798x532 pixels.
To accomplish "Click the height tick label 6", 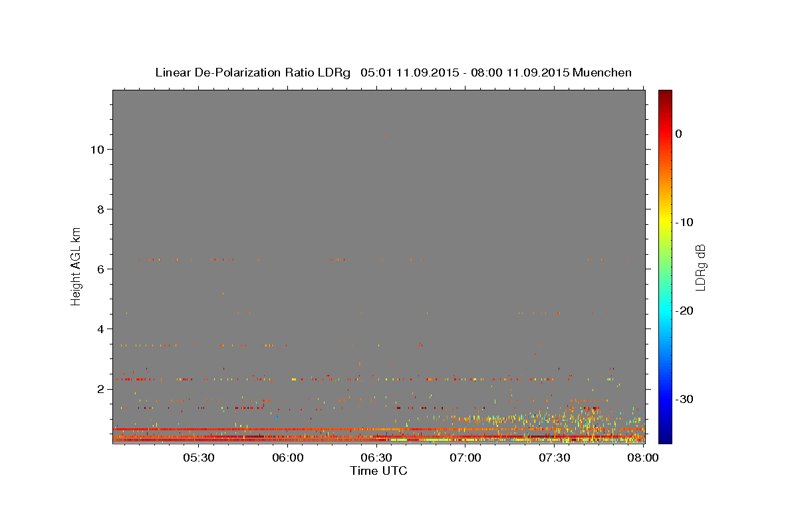I will point(99,269).
